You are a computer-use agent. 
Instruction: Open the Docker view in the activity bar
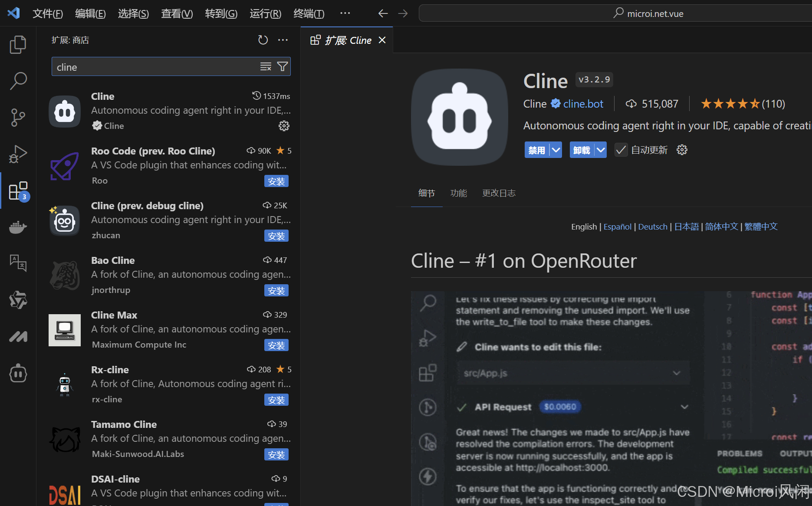point(18,227)
